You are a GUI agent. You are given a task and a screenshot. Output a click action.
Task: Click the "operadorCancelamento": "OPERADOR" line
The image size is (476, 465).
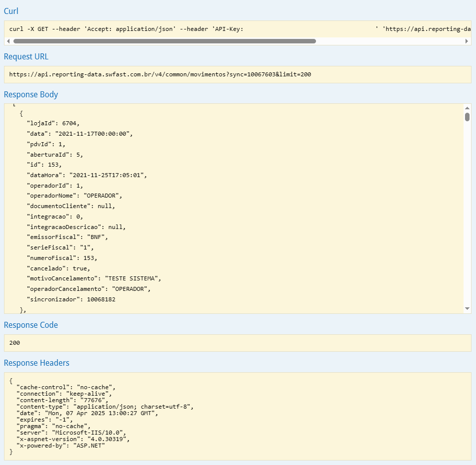coord(89,289)
